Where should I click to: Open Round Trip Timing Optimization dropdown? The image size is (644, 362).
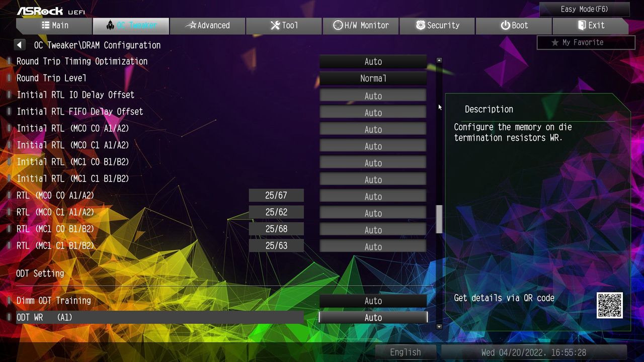coord(373,61)
